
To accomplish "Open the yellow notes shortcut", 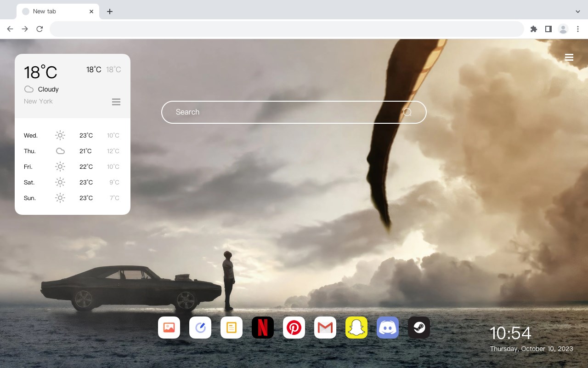I will tap(232, 328).
